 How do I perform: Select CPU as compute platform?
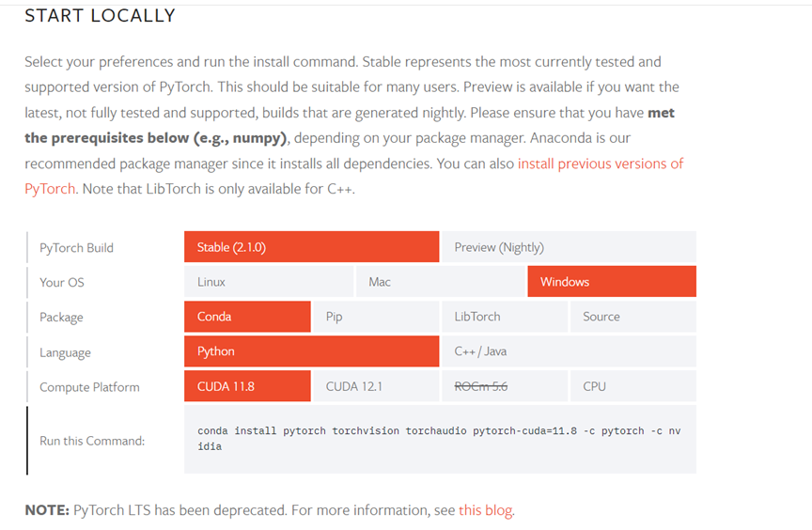pos(632,386)
